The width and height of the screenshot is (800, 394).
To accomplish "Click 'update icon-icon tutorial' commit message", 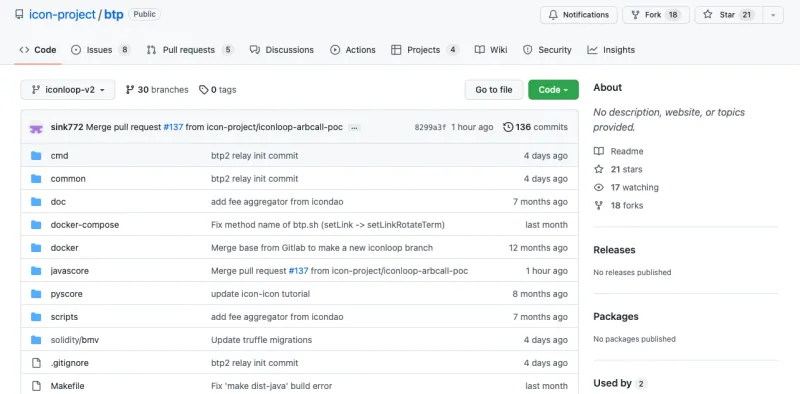I will pyautogui.click(x=261, y=294).
